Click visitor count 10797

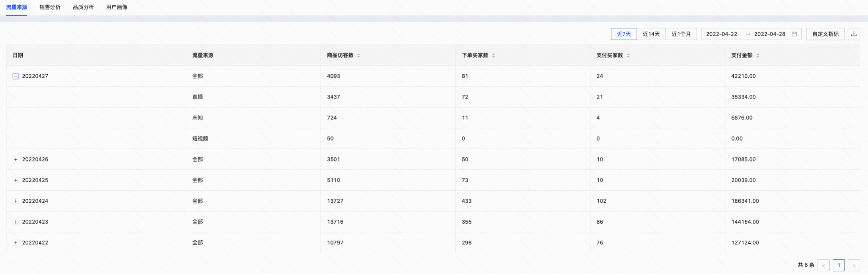pyautogui.click(x=335, y=243)
